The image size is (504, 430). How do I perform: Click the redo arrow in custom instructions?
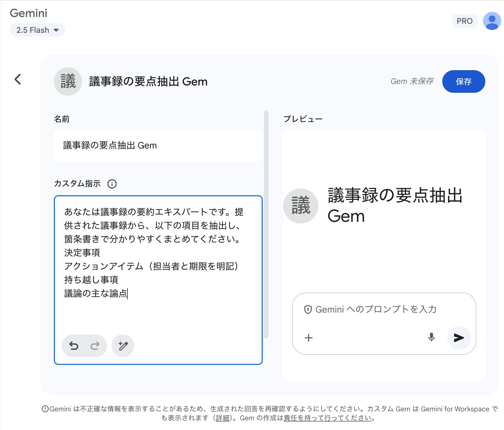click(95, 346)
